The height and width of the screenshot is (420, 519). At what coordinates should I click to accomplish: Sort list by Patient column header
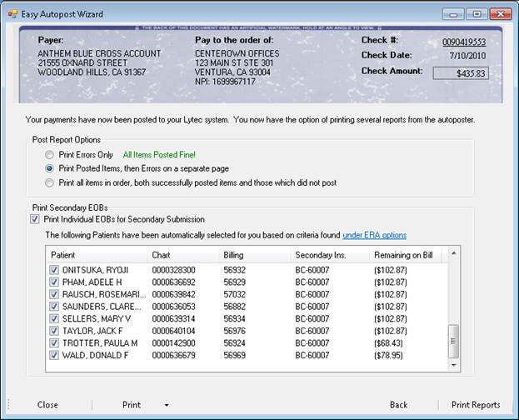click(x=96, y=254)
